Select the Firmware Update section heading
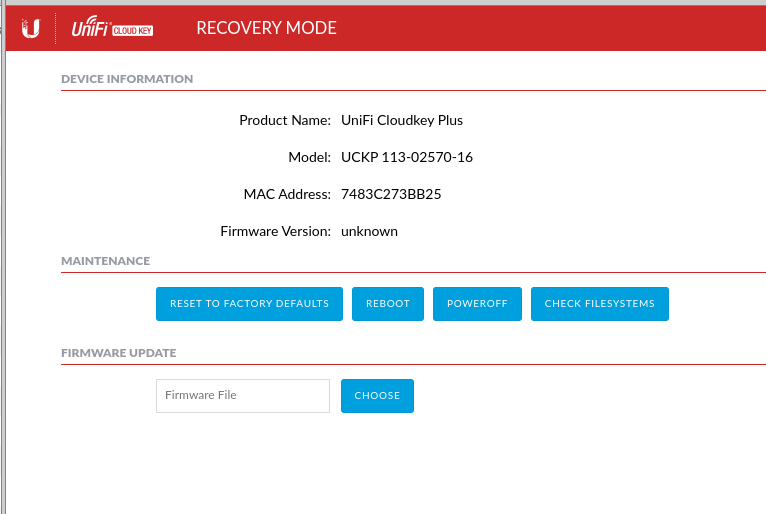This screenshot has height=514, width=766. pyautogui.click(x=118, y=353)
